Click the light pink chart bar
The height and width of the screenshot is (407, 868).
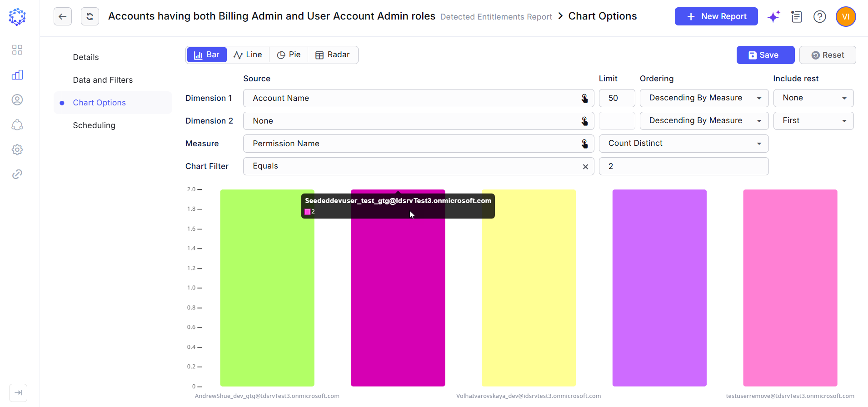pos(790,288)
